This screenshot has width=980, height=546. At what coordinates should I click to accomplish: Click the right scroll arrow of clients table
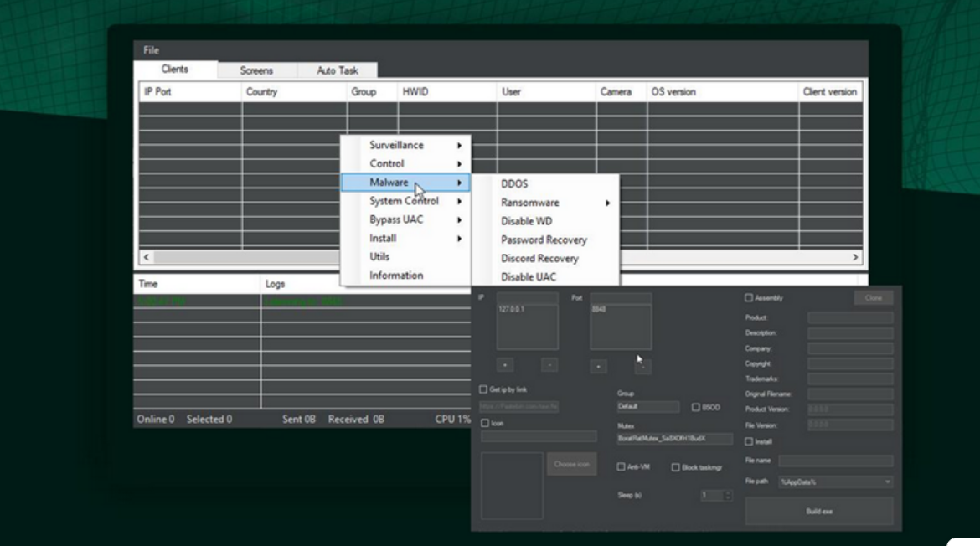point(855,258)
